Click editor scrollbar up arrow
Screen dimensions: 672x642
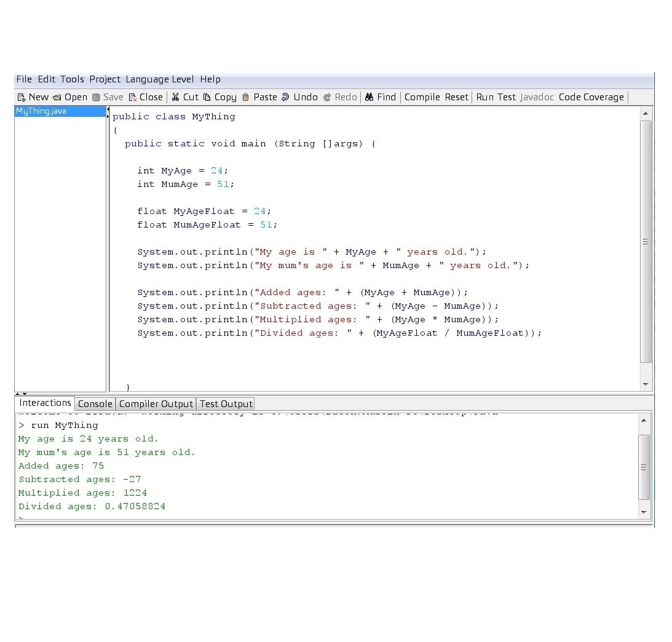[646, 114]
